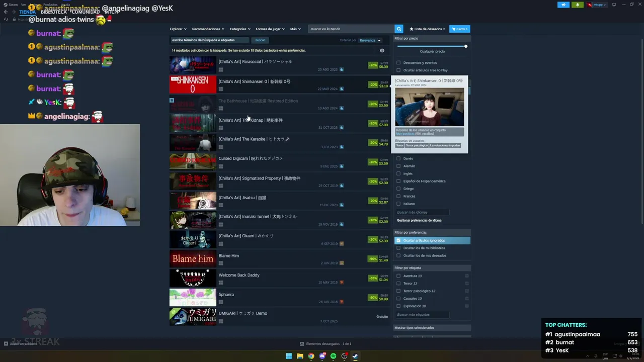Open the Blame Him game thumbnail
The height and width of the screenshot is (362, 644).
pyautogui.click(x=193, y=259)
